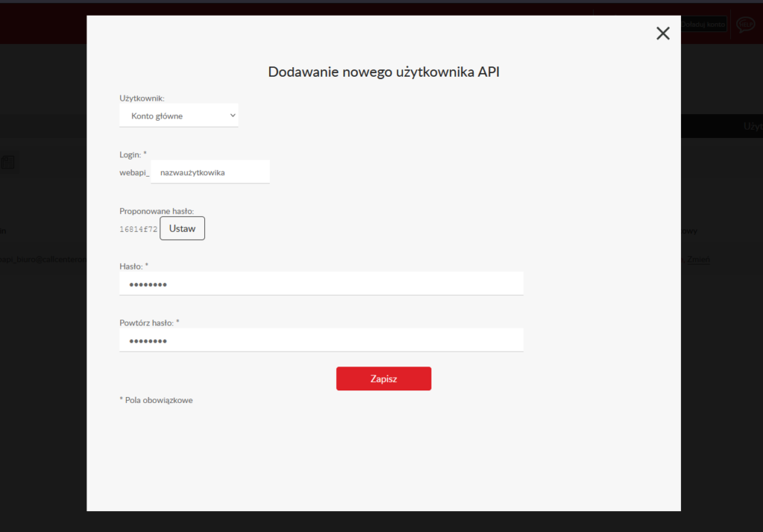Click the Zmień link behind the dialog
Image resolution: width=763 pixels, height=532 pixels.
(x=698, y=259)
